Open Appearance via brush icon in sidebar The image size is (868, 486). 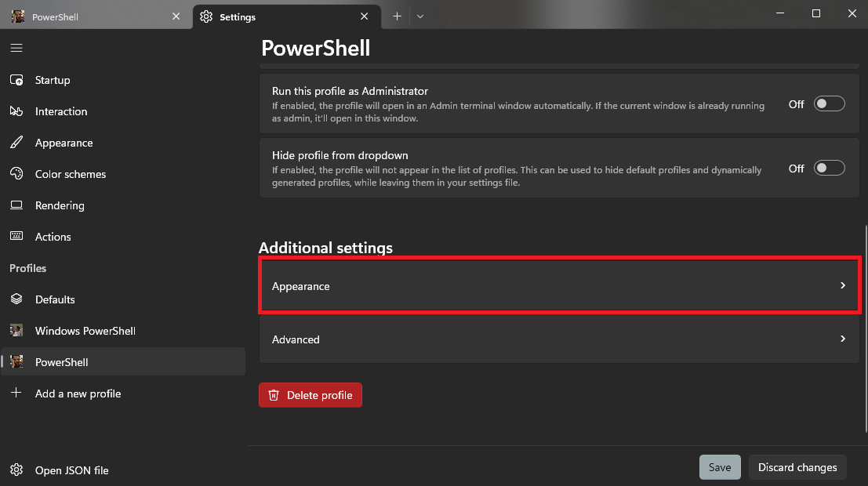tap(16, 143)
